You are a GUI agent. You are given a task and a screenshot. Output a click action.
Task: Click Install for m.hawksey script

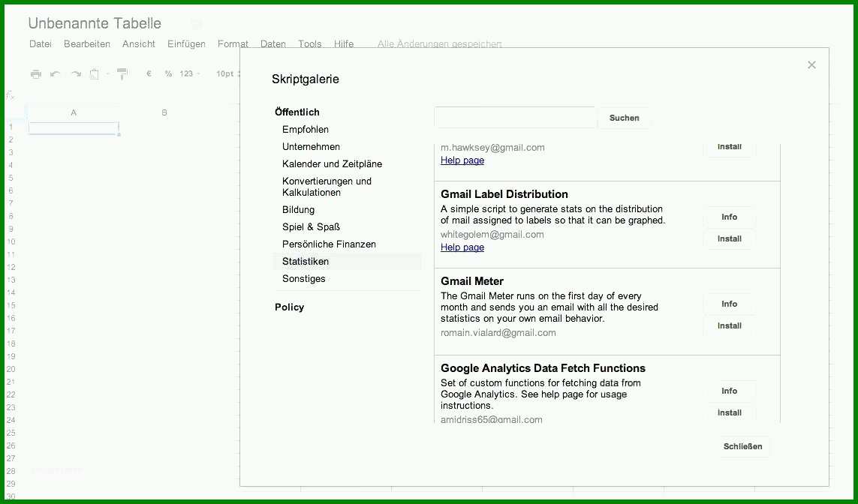coord(730,147)
